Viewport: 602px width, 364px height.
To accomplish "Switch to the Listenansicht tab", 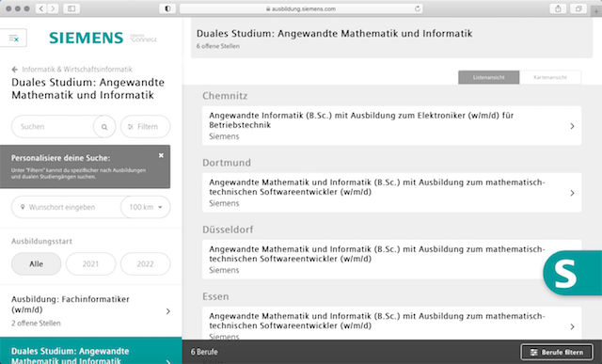I will point(489,77).
